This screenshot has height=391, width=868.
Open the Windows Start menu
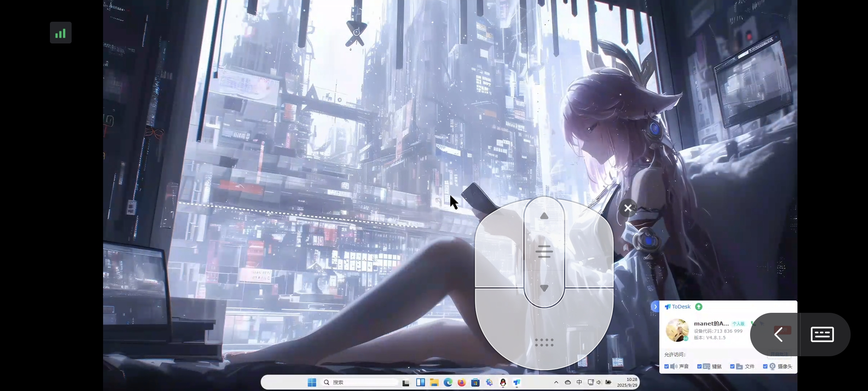[312, 382]
